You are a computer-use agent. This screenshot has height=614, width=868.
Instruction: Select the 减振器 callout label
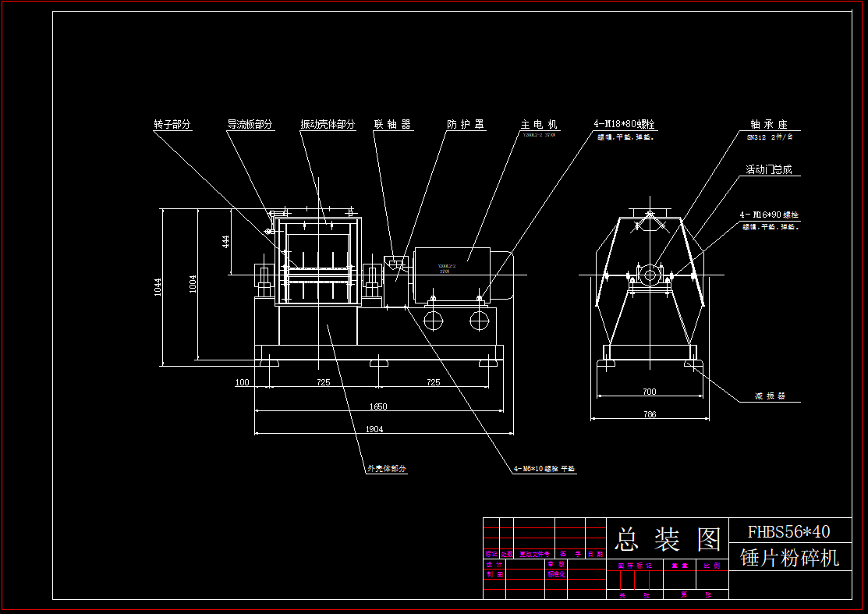click(770, 396)
